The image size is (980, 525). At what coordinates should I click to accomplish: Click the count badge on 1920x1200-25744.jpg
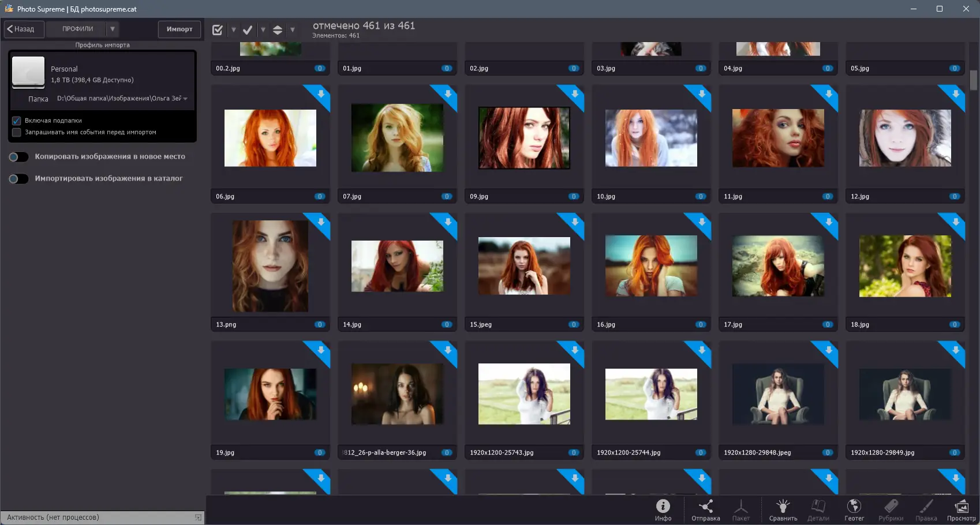701,452
